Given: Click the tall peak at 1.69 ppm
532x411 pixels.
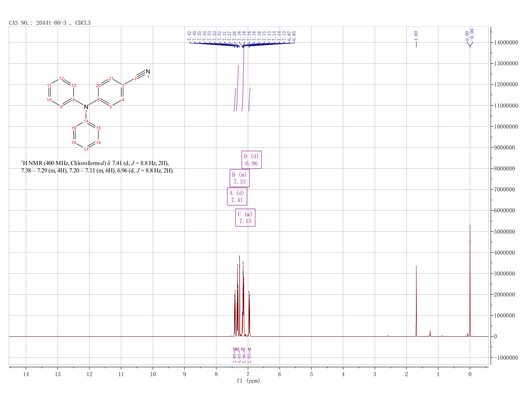Looking at the screenshot, I should 416,303.
